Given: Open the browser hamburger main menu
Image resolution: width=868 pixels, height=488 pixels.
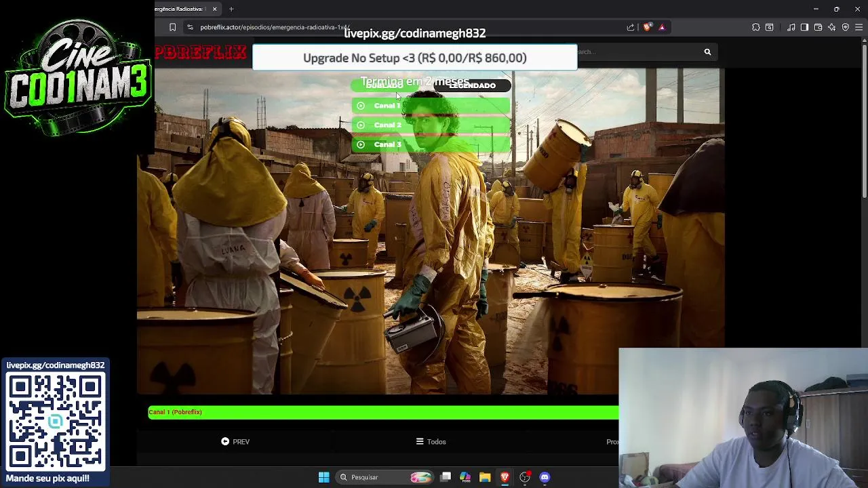Looking at the screenshot, I should tap(859, 27).
